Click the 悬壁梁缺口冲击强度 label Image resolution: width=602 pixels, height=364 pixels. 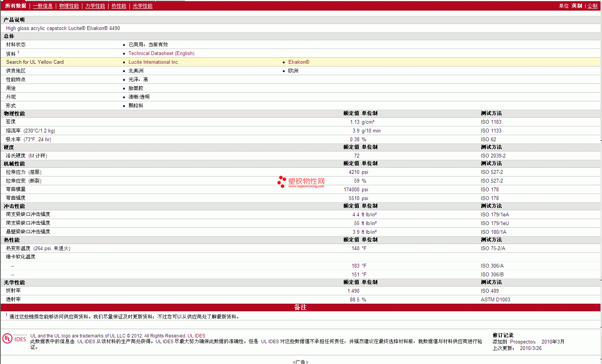point(28,232)
